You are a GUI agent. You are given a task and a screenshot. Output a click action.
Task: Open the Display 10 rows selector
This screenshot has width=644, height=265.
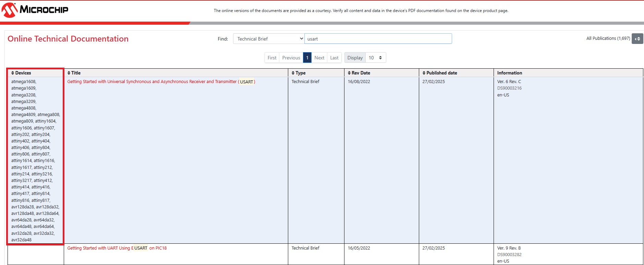pos(376,58)
